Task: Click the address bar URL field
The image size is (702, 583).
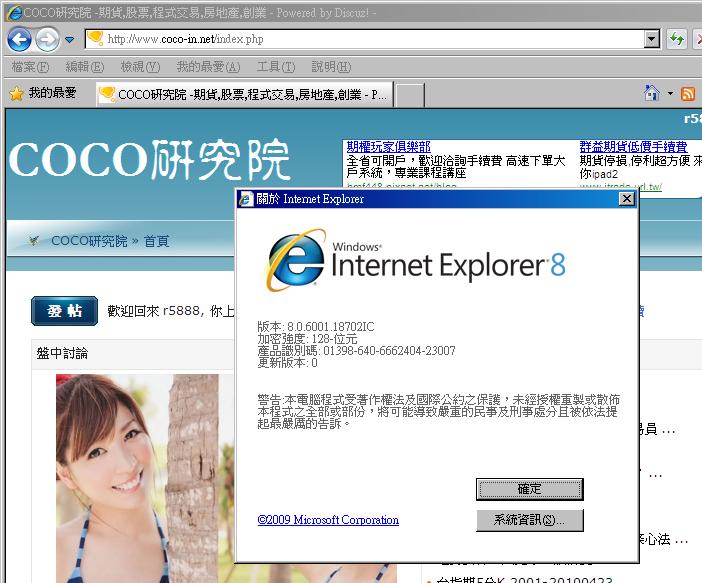Action: click(372, 39)
